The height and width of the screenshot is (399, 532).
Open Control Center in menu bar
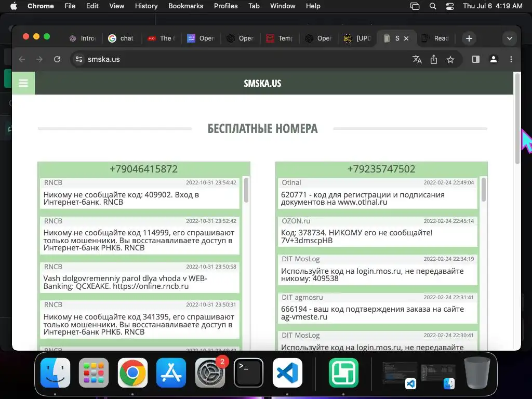click(x=449, y=6)
